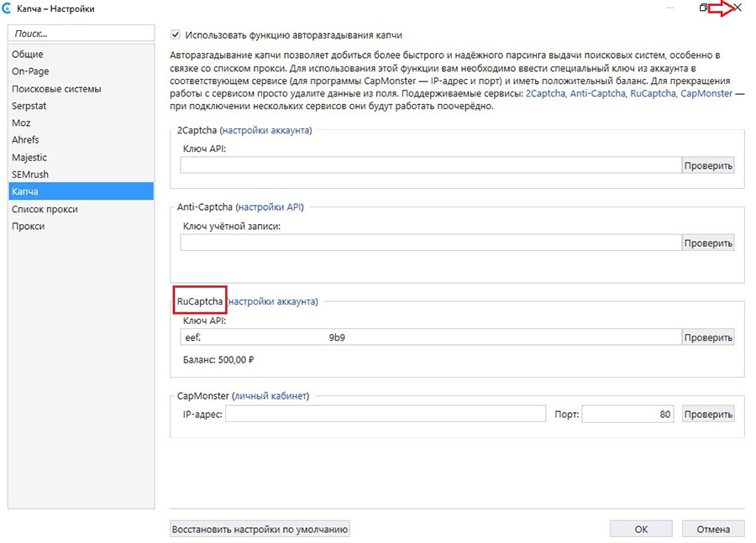Click the restore window icon
Screen dimensions: 756x543
(x=704, y=8)
